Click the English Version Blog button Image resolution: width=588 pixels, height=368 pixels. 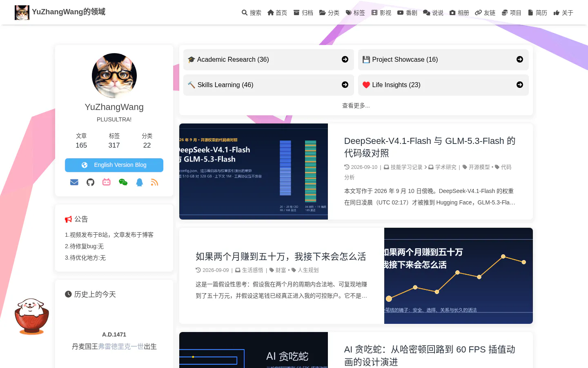click(114, 165)
